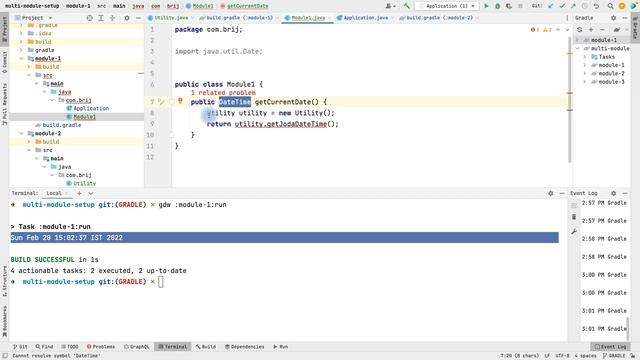Open Build tool window button
Screen dimensions: 640x360
click(x=206, y=347)
